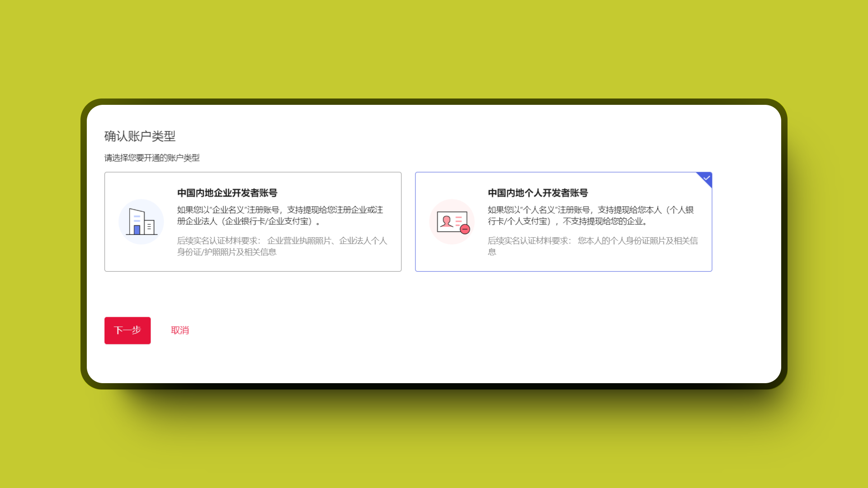The width and height of the screenshot is (868, 488).
Task: Click the personal ID card icon
Action: point(452,222)
